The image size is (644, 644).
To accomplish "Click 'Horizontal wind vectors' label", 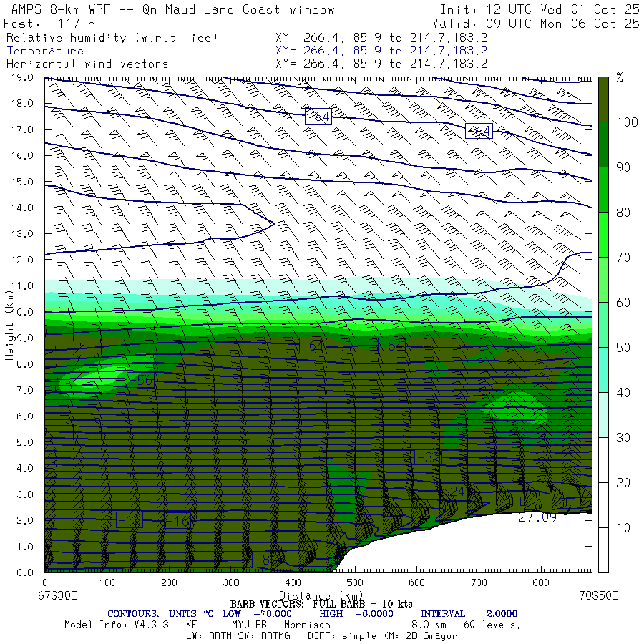I will pos(87,64).
